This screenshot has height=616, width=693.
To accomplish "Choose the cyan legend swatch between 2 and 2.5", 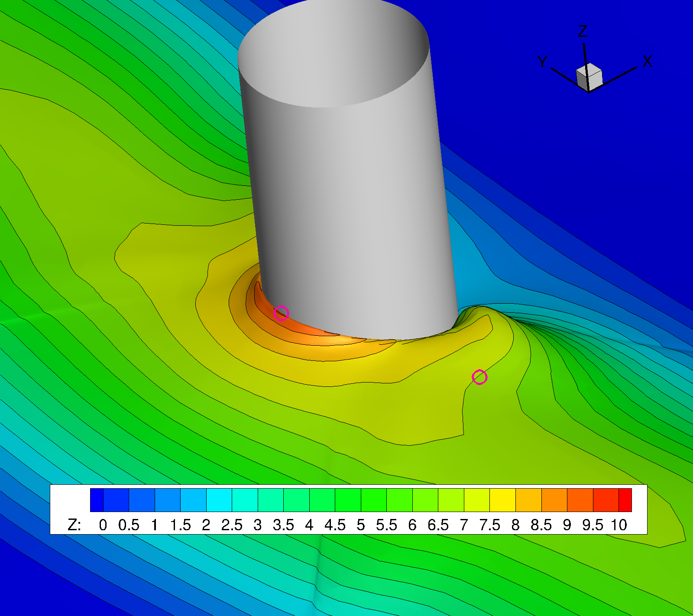I will [x=219, y=500].
